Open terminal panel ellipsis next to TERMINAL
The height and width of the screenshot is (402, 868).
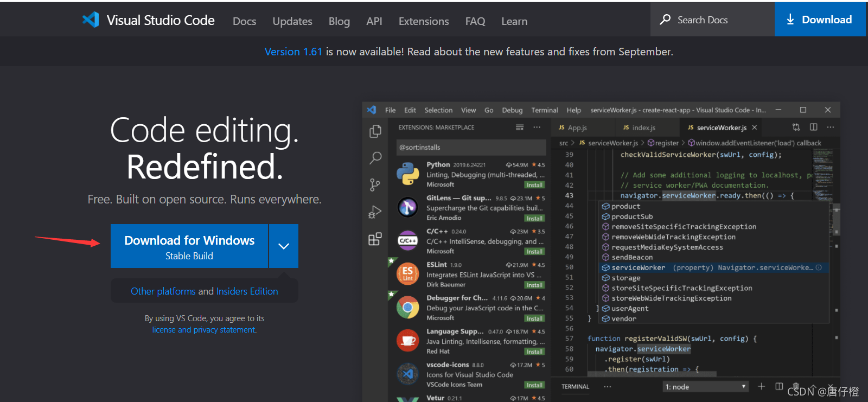[607, 387]
